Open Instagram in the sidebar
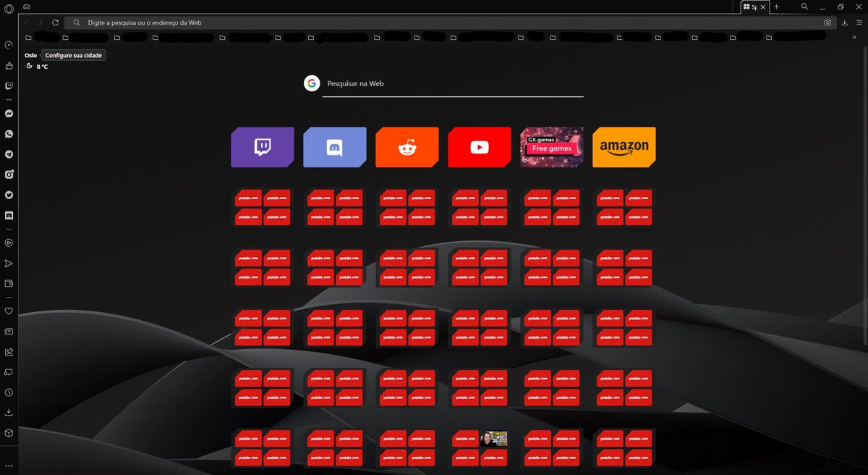Image resolution: width=868 pixels, height=475 pixels. [9, 175]
